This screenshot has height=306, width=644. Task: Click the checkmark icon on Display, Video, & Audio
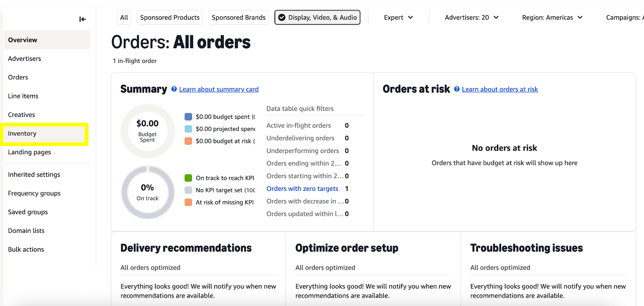pyautogui.click(x=282, y=17)
